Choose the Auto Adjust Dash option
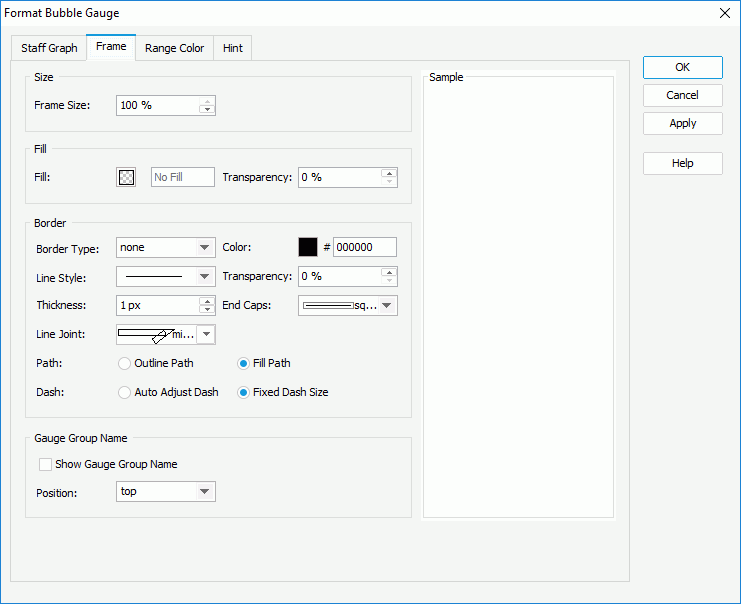 pyautogui.click(x=125, y=392)
